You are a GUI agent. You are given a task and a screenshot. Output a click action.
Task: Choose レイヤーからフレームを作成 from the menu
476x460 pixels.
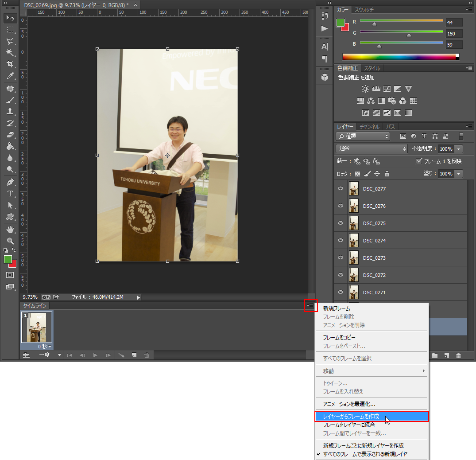click(371, 417)
